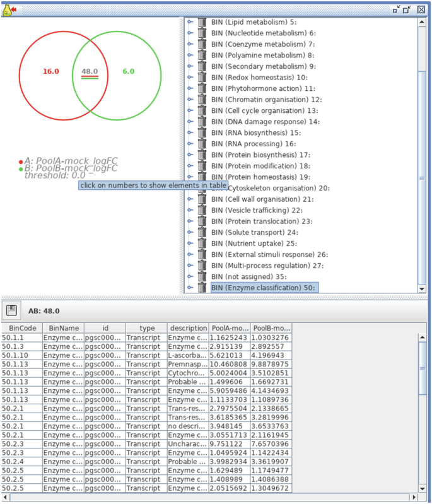
Task: Click the save disk icon above table
Action: pyautogui.click(x=11, y=310)
